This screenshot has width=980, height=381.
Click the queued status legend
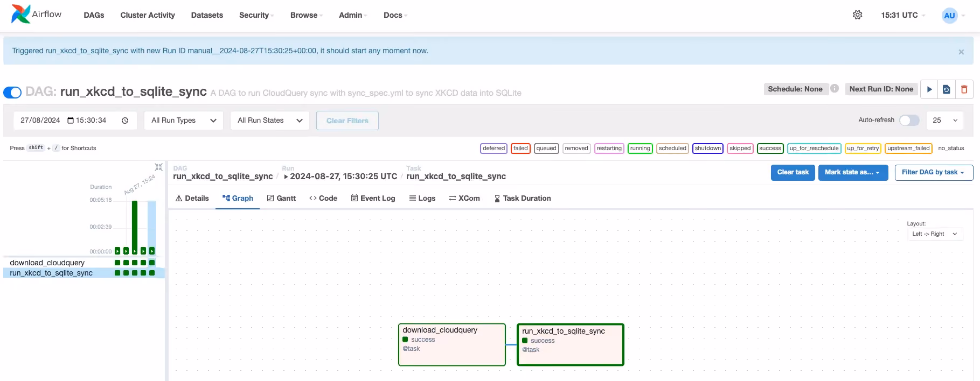tap(546, 149)
